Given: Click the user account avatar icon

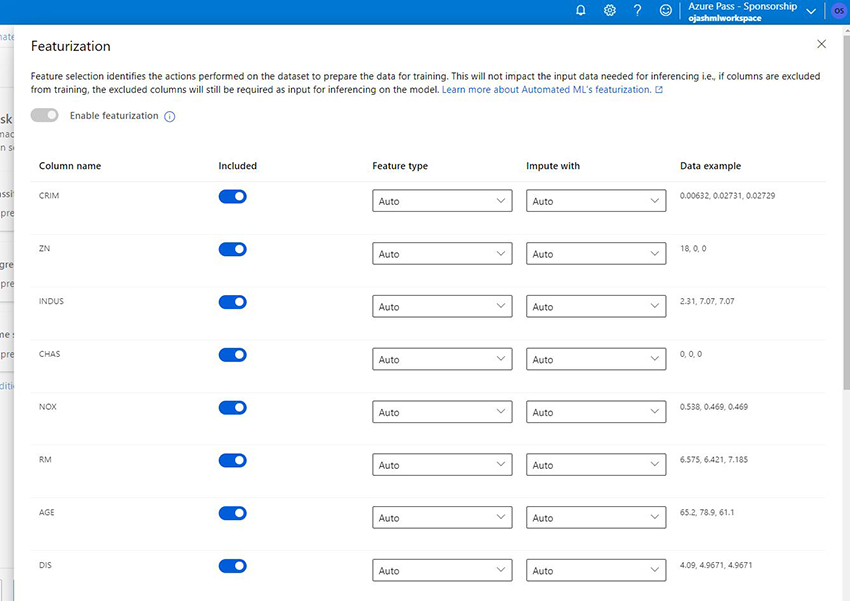Looking at the screenshot, I should (838, 10).
